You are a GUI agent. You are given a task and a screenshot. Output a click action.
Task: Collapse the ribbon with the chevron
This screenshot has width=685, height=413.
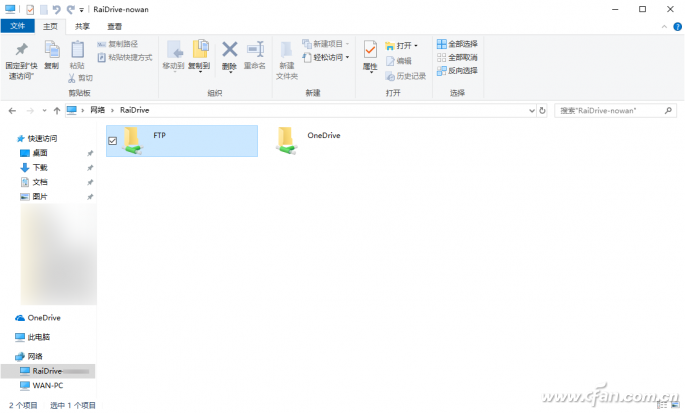(664, 27)
